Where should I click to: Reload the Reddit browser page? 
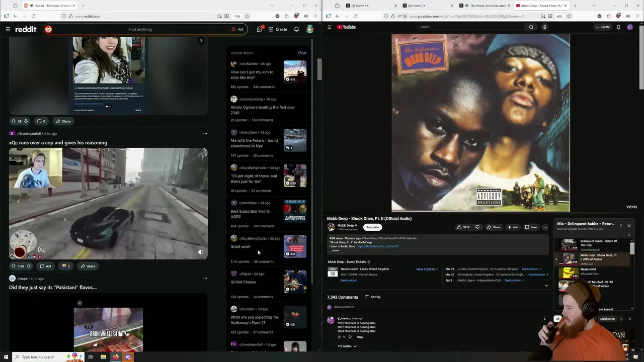[33, 16]
